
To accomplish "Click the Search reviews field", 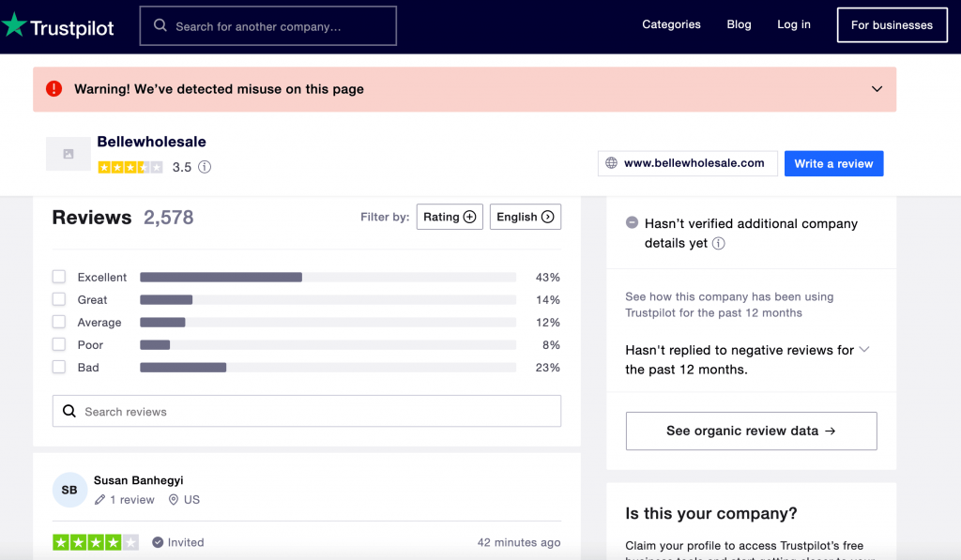I will click(x=307, y=411).
